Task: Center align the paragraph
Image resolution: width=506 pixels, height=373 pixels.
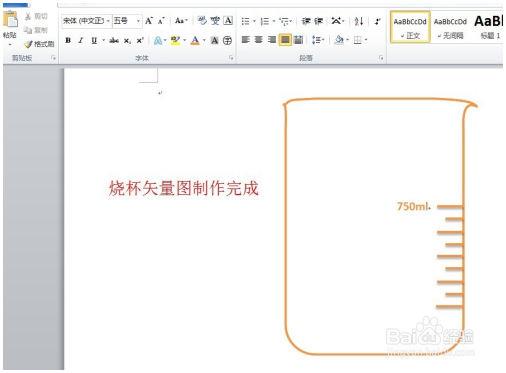Action: tap(259, 40)
